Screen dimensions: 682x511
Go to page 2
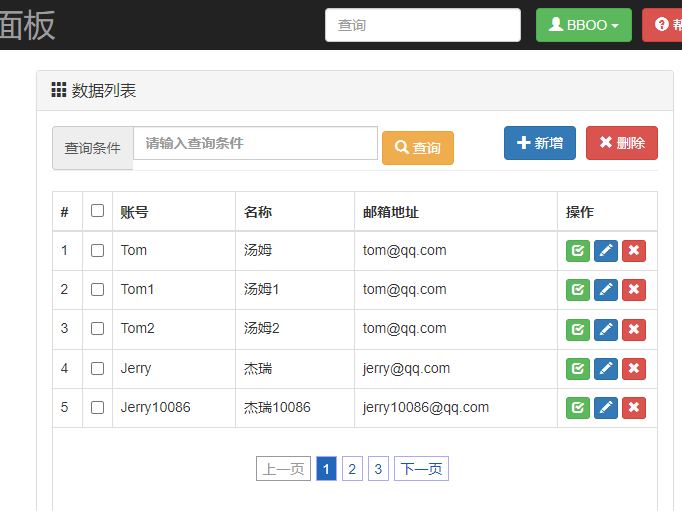(352, 469)
